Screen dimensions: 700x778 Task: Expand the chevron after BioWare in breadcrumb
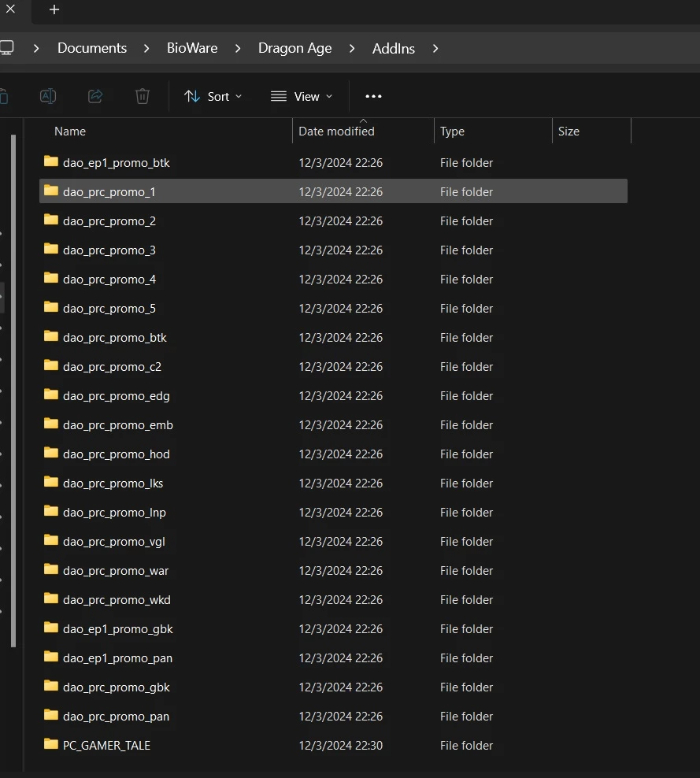(x=238, y=48)
